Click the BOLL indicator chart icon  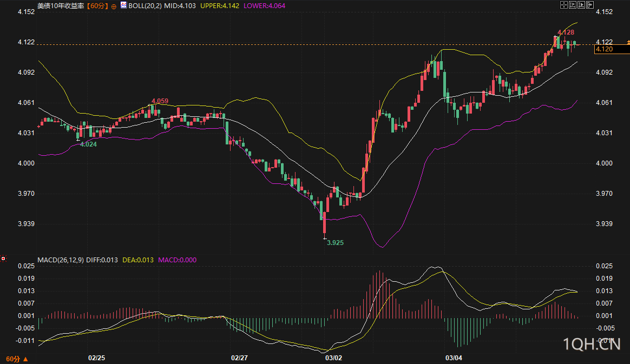click(x=123, y=5)
